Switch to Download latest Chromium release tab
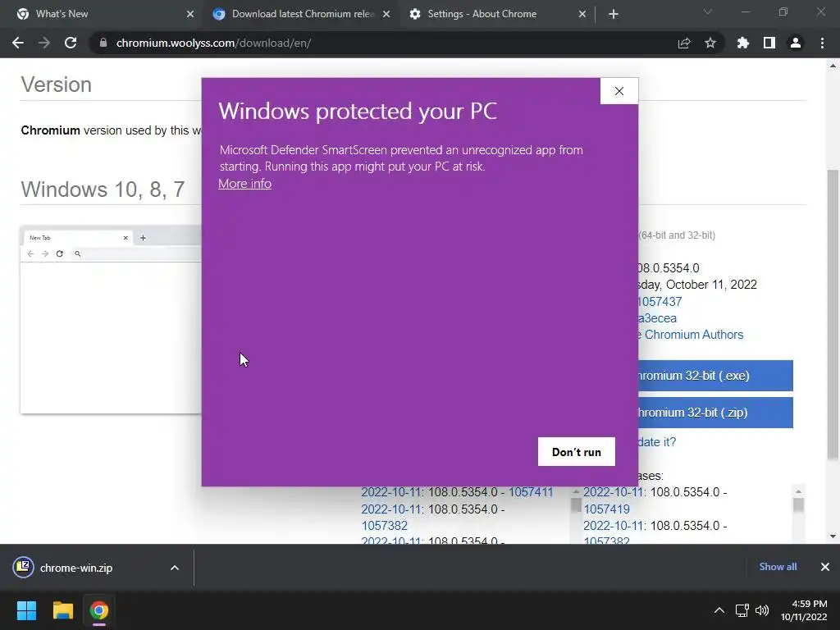The image size is (840, 630). click(301, 14)
